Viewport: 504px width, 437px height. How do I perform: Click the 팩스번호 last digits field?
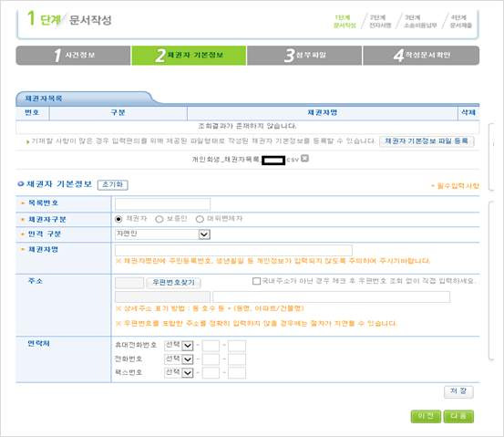click(x=237, y=372)
